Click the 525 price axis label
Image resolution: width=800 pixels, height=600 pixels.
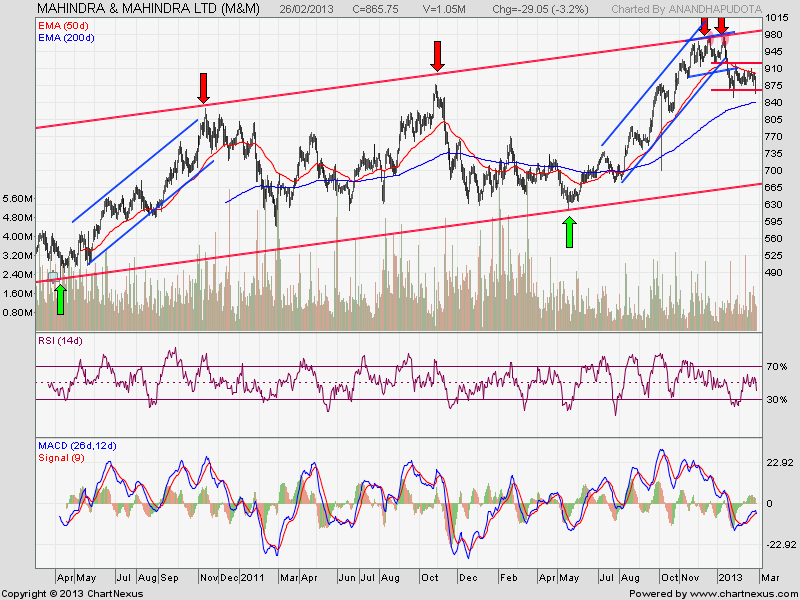pyautogui.click(x=774, y=255)
